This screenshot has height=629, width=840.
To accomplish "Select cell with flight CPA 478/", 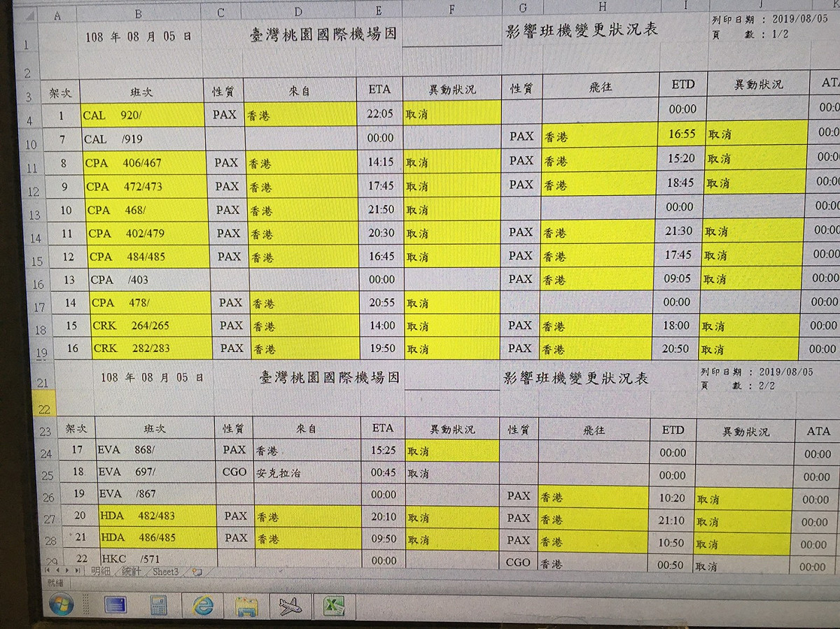I will (151, 303).
